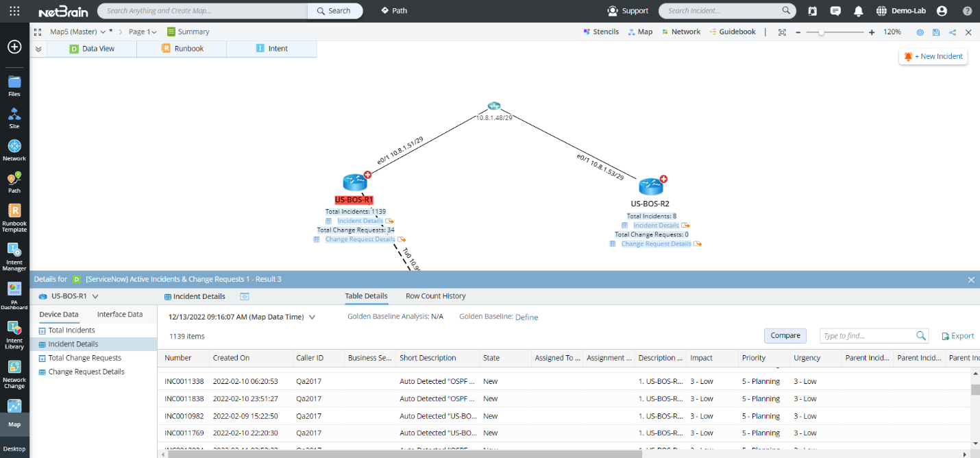Expand the Map Data Time dropdown

312,317
